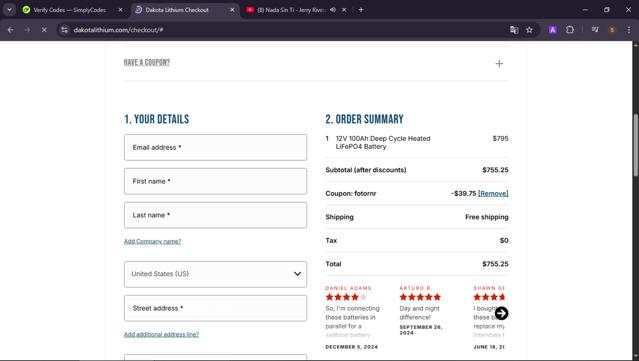Screen dimensions: 639x361
Task: Bookmark this page with star icon
Action: pyautogui.click(x=529, y=30)
